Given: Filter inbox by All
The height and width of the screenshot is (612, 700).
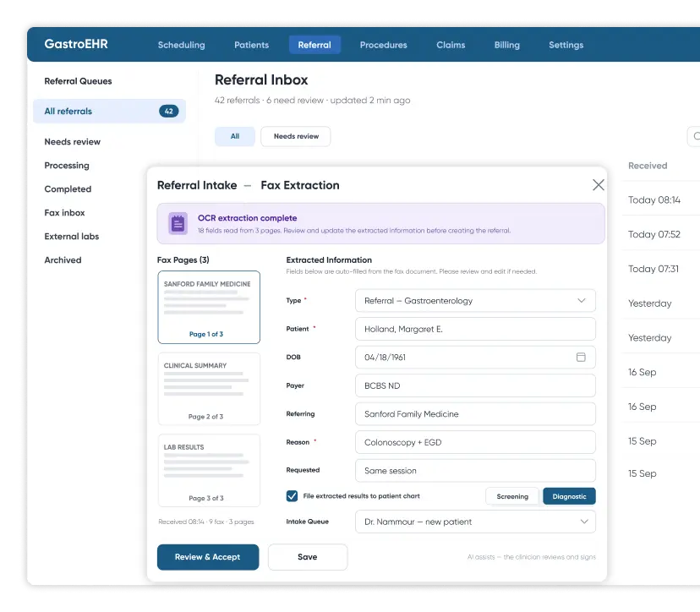Looking at the screenshot, I should [235, 136].
